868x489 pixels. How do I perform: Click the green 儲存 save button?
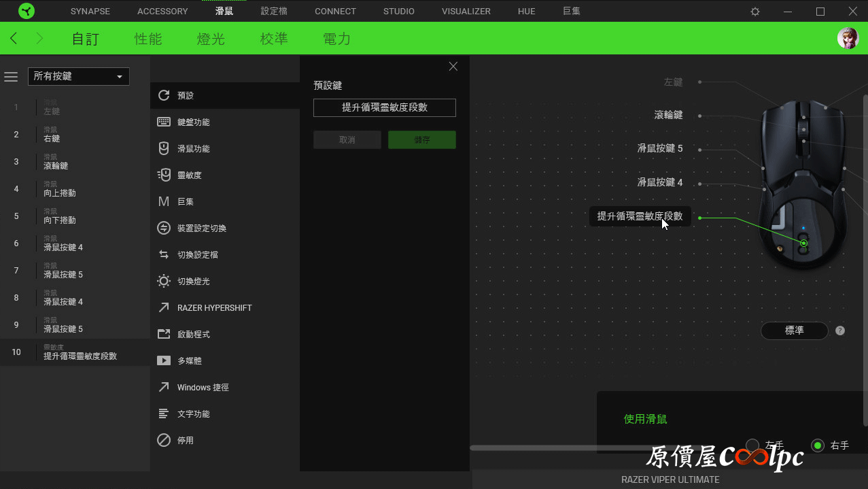(x=422, y=139)
